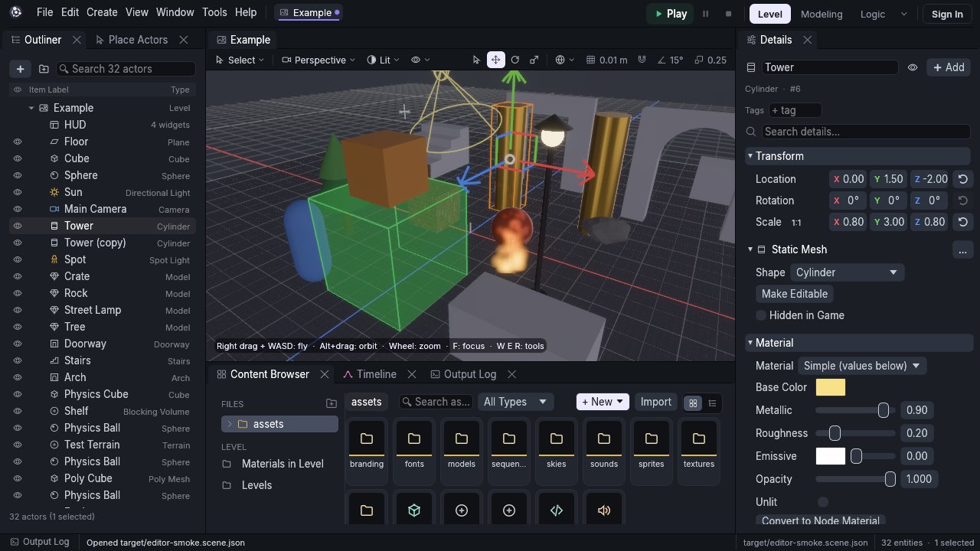Click the Import button

coord(655,402)
